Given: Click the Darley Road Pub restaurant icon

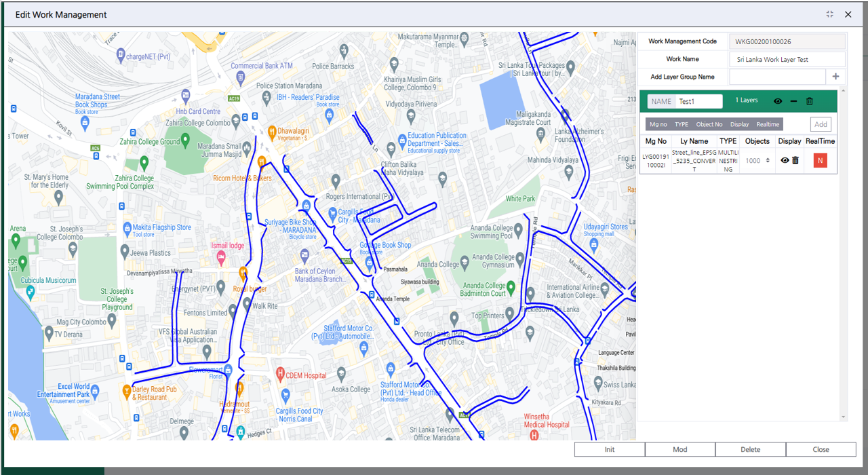Looking at the screenshot, I should (125, 391).
